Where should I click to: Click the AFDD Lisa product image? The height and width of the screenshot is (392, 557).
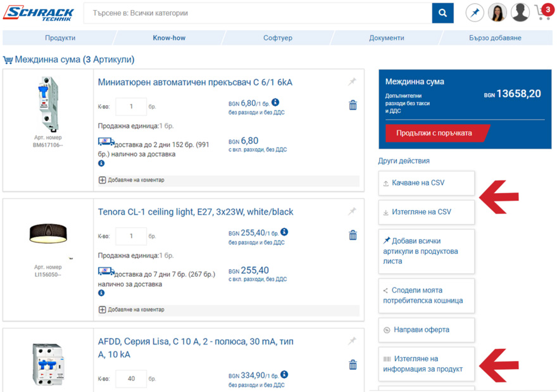tap(48, 365)
